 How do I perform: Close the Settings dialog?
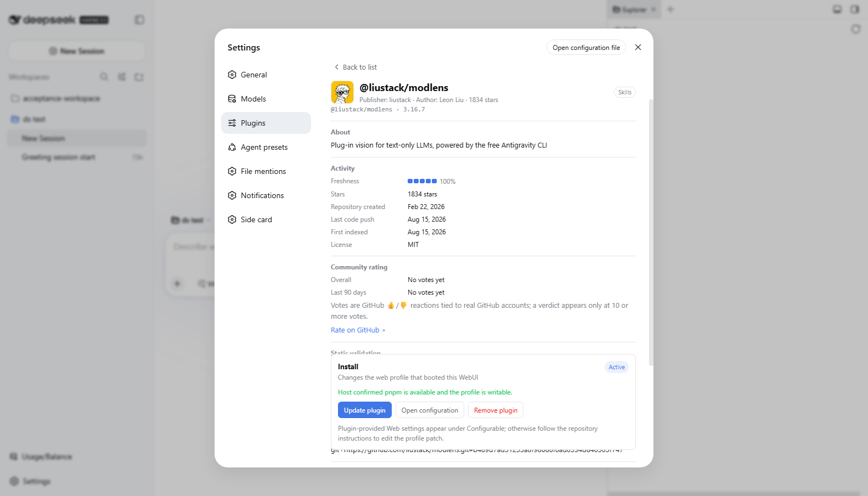pyautogui.click(x=638, y=47)
